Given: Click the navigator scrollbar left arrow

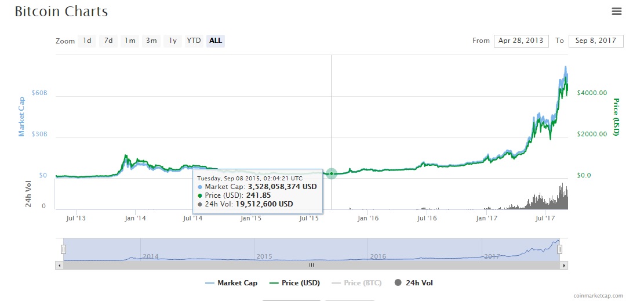Looking at the screenshot, I should (59, 266).
